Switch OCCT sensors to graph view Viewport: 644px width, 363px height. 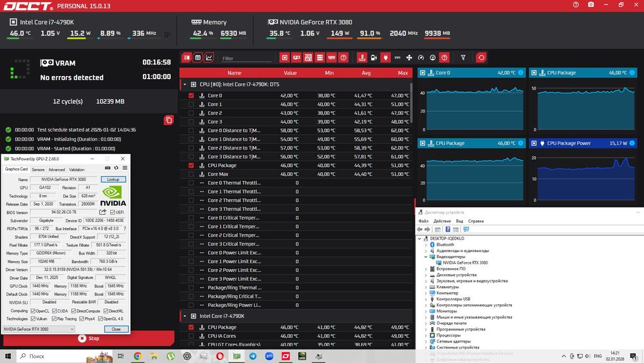point(209,58)
